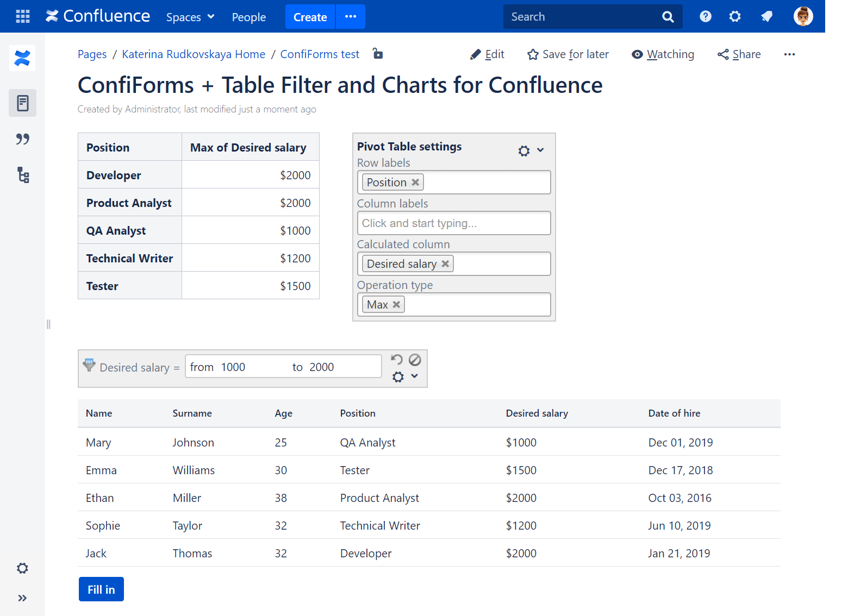The image size is (848, 616).
Task: Open the ConfiForms test breadcrumb link
Action: click(320, 54)
